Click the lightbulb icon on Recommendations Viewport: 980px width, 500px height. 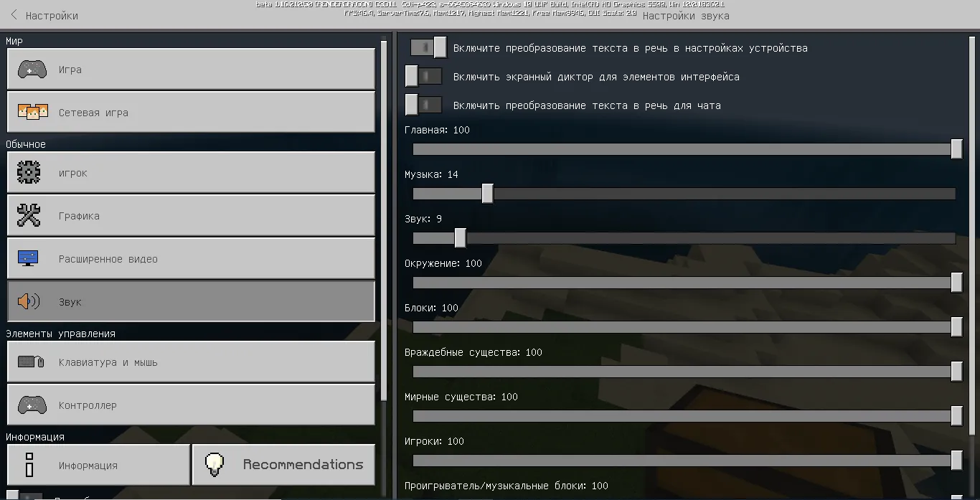click(215, 465)
